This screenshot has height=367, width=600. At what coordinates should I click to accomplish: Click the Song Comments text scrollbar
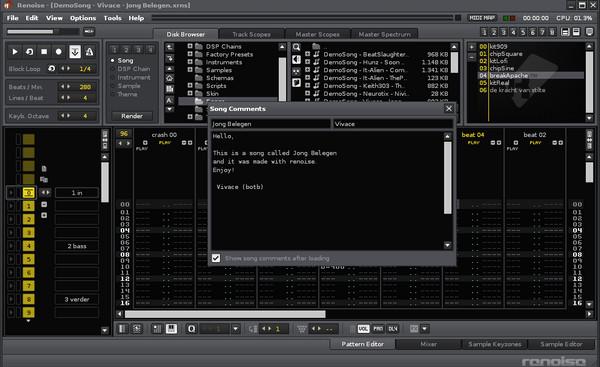point(447,178)
